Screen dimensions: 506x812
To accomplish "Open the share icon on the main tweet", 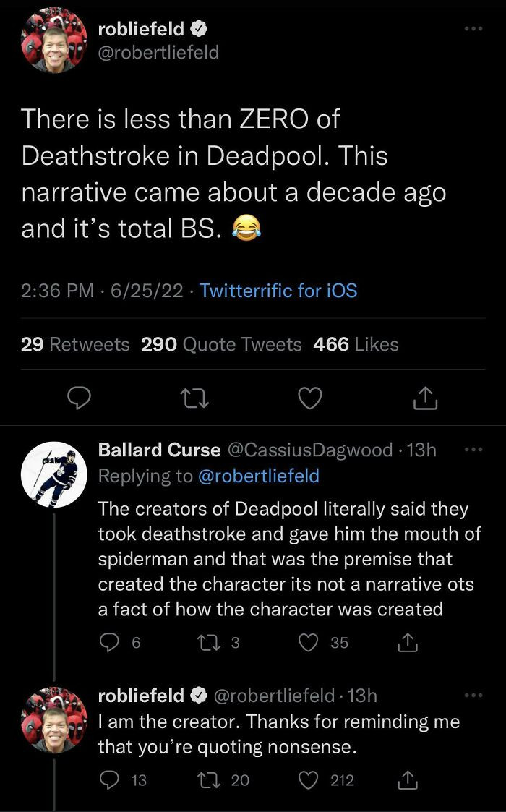I will [426, 398].
